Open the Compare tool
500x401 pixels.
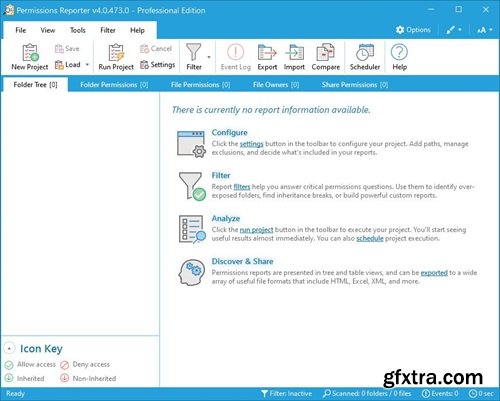pos(326,57)
